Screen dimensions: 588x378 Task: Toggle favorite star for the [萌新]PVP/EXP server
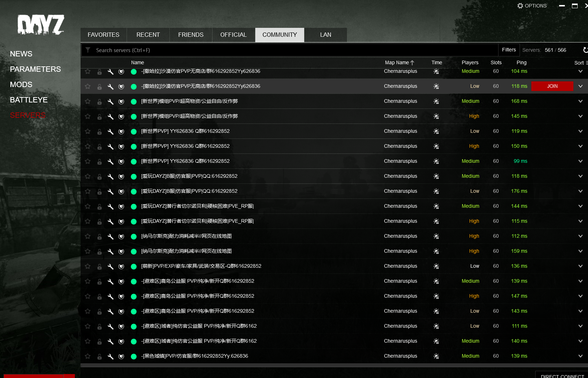[x=88, y=266]
